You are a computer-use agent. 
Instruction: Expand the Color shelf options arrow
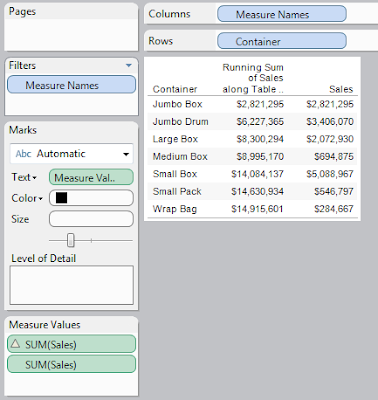[41, 199]
